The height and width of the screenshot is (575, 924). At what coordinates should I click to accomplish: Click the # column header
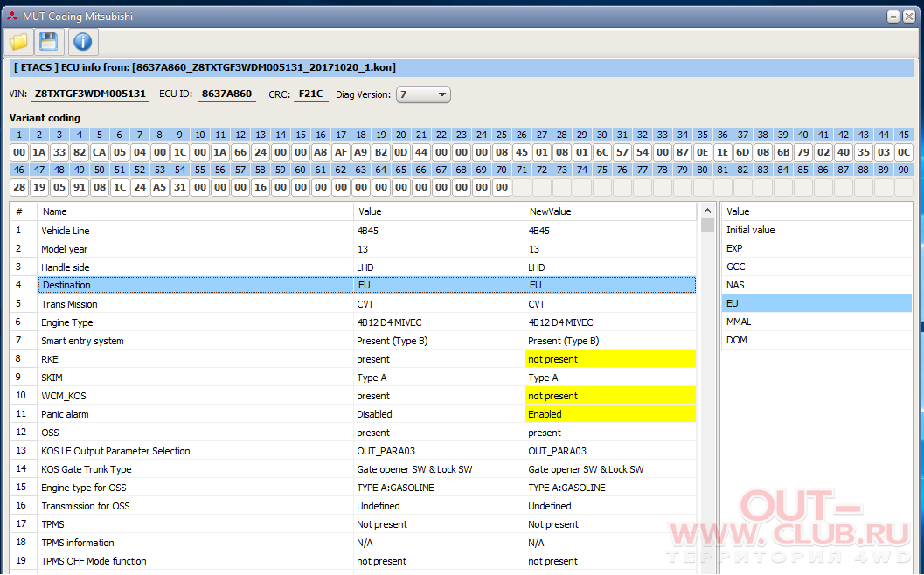(x=24, y=211)
